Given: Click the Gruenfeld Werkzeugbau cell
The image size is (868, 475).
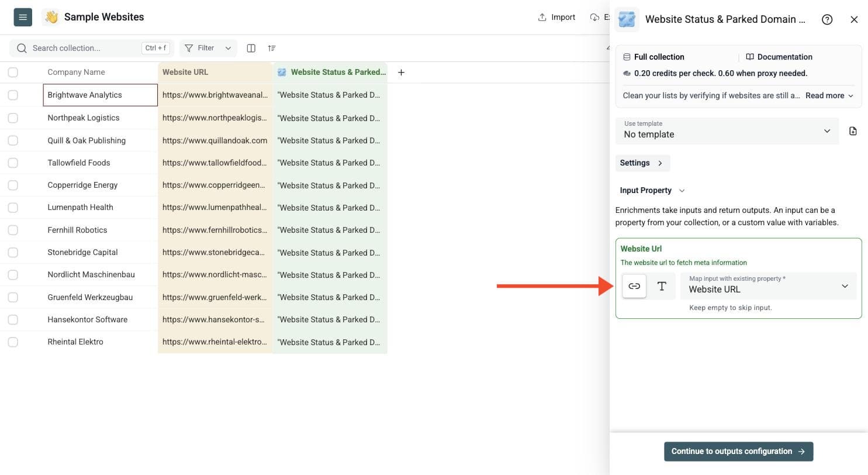Looking at the screenshot, I should [101, 297].
